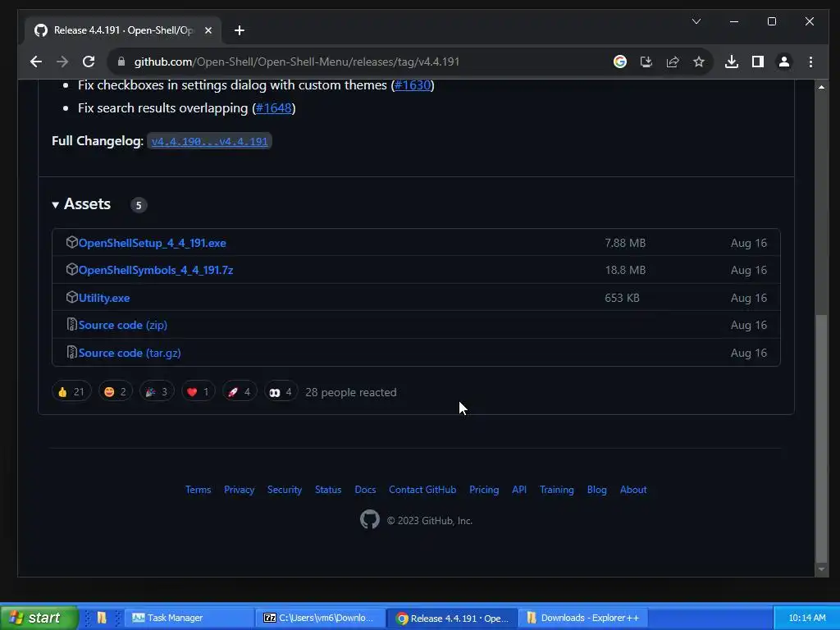Toggle the eyes reaction with 4
Viewport: 840px width, 630px height.
click(281, 392)
